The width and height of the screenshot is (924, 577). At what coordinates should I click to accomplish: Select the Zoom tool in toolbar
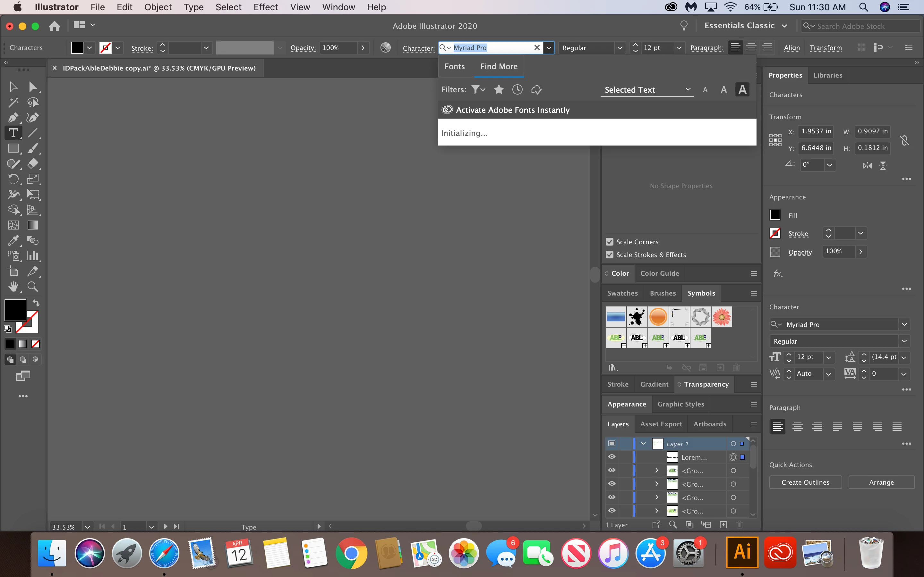click(x=32, y=287)
